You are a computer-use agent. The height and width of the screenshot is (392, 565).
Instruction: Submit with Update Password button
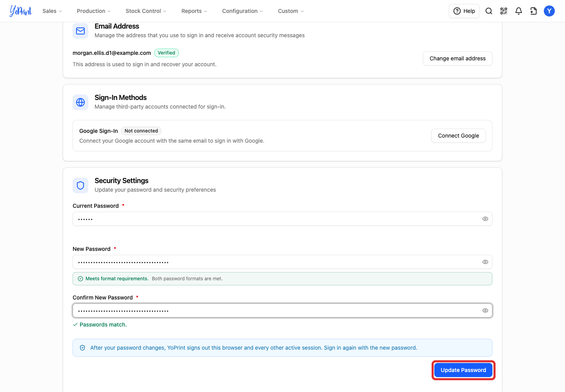[463, 370]
